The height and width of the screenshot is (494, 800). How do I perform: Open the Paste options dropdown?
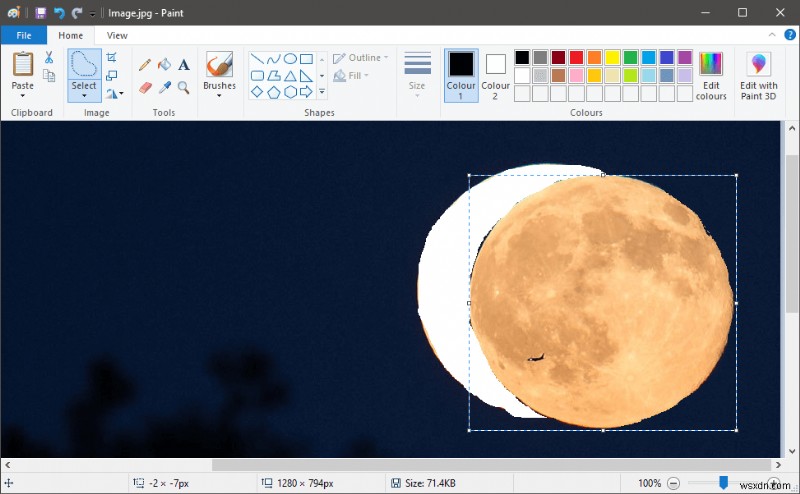click(22, 97)
